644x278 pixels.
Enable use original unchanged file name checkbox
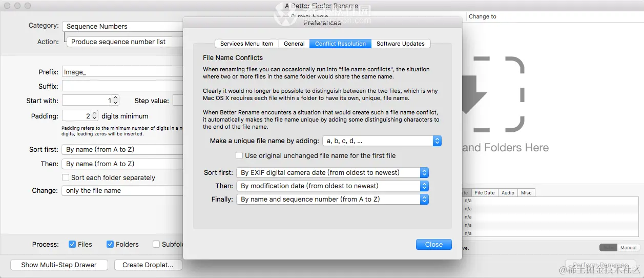point(239,155)
